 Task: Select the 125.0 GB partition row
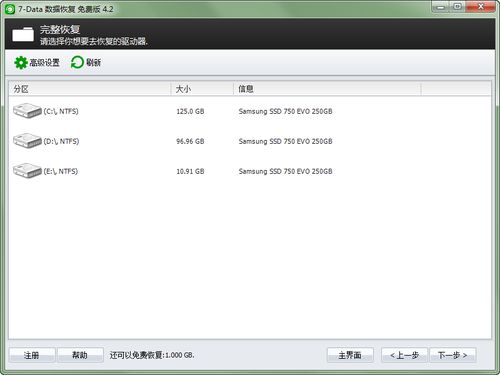(x=250, y=111)
